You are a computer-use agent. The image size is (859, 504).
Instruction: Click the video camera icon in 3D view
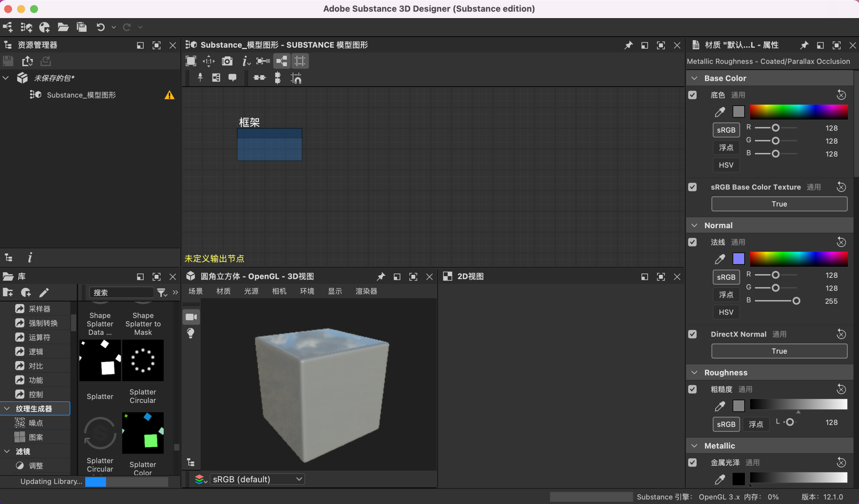(191, 317)
